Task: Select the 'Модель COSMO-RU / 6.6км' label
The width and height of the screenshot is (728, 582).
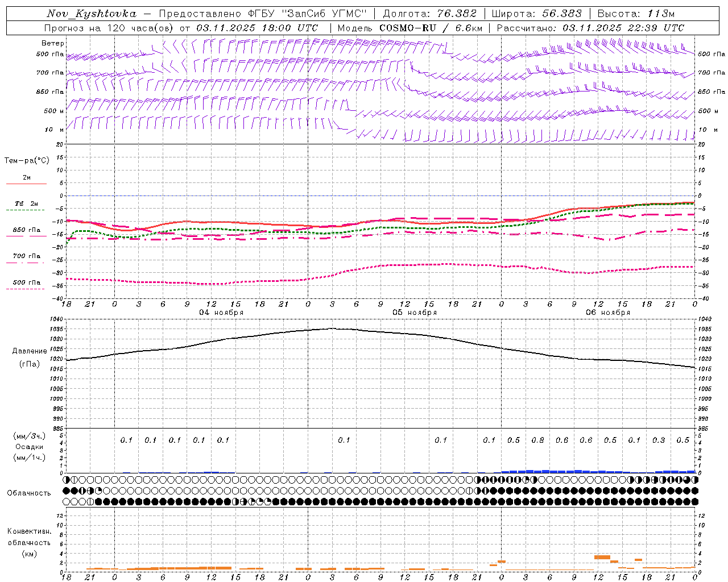Action: [x=410, y=28]
